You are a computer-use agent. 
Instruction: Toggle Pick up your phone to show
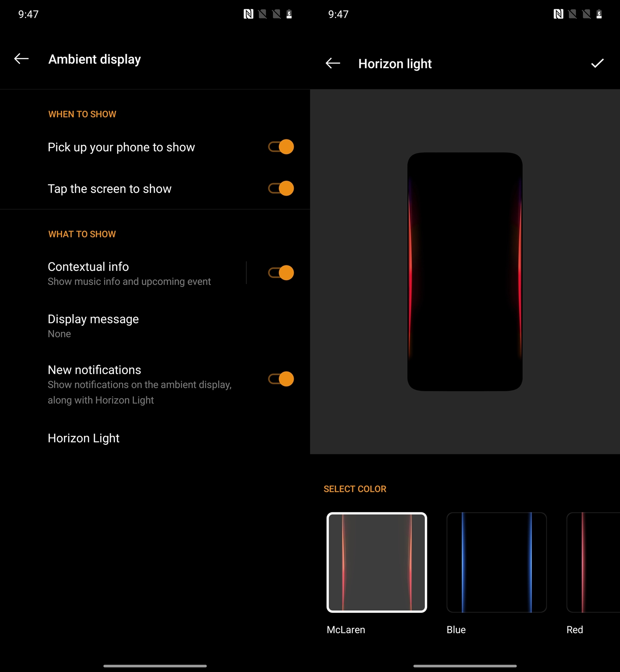pyautogui.click(x=281, y=147)
